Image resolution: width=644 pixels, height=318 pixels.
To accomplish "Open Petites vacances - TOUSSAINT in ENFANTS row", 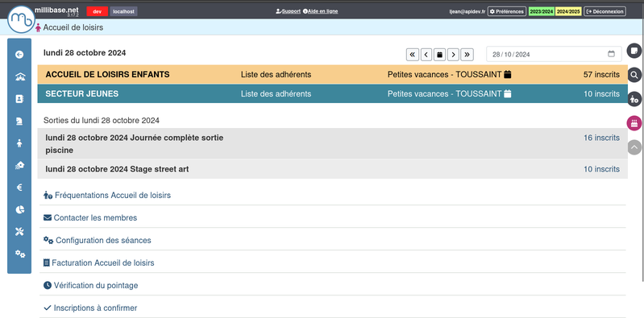I will pos(444,75).
